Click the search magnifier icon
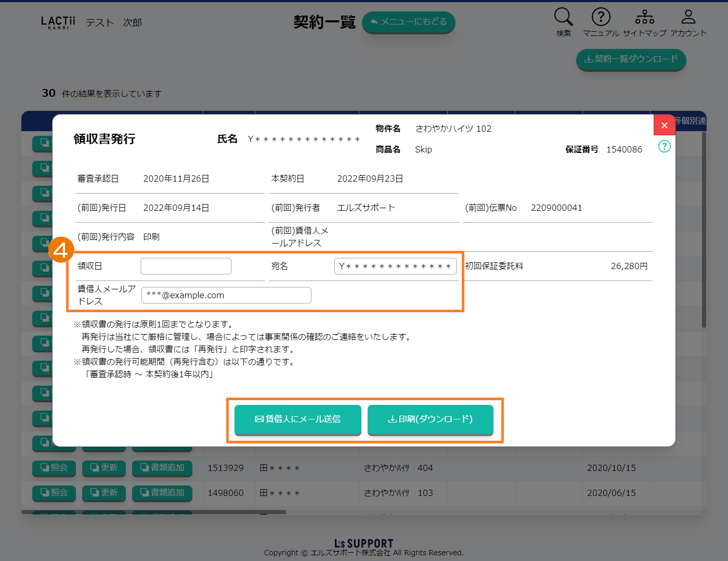728x561 pixels. (x=563, y=18)
